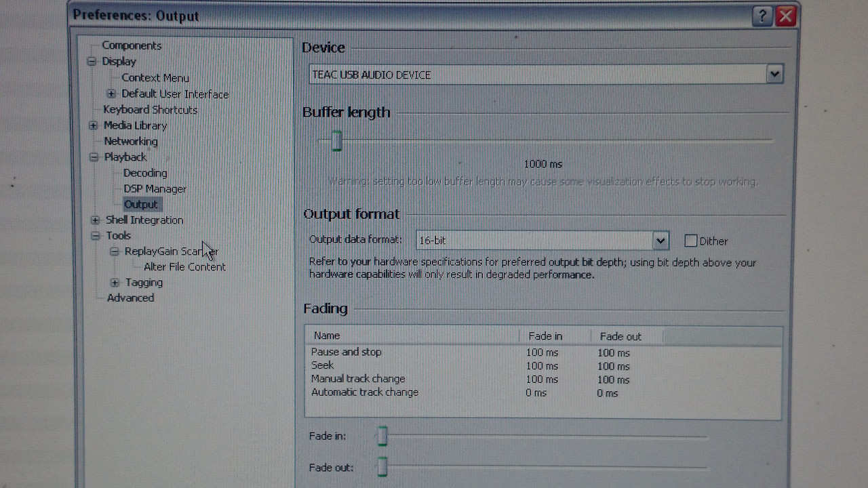The image size is (868, 488).
Task: Open the Device dropdown
Action: click(x=774, y=74)
